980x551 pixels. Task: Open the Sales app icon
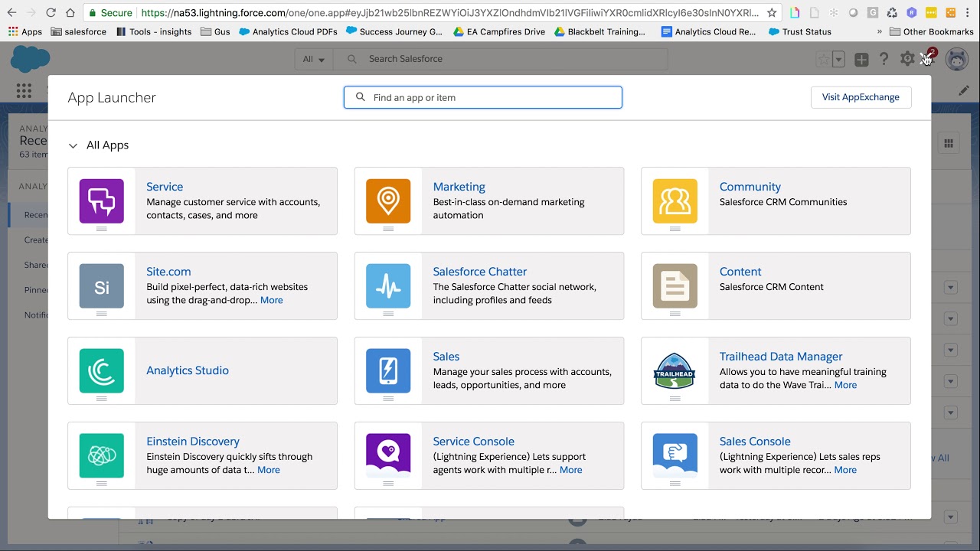click(388, 371)
